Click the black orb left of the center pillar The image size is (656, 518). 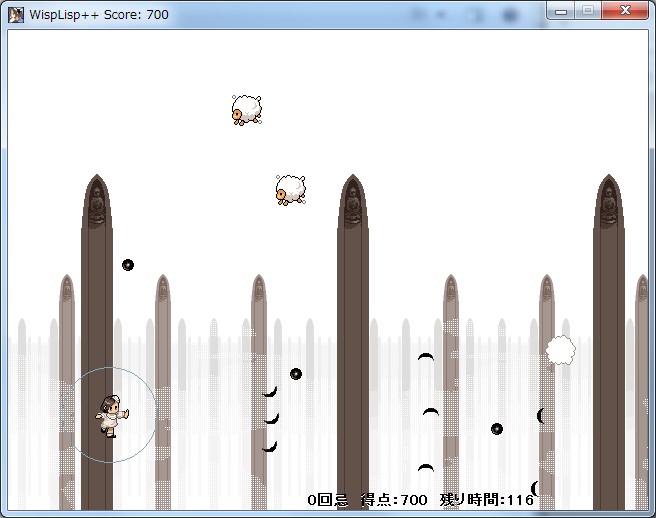296,374
